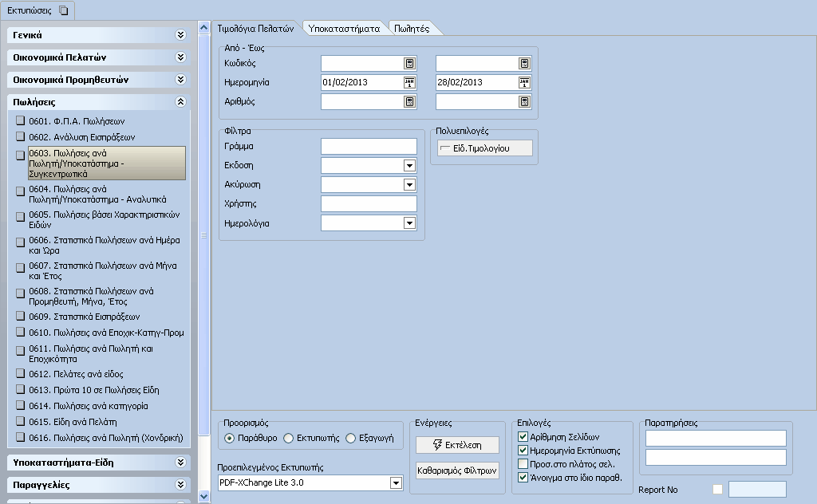
Task: Click the splitter grip between sidebar and form
Action: tap(203, 235)
